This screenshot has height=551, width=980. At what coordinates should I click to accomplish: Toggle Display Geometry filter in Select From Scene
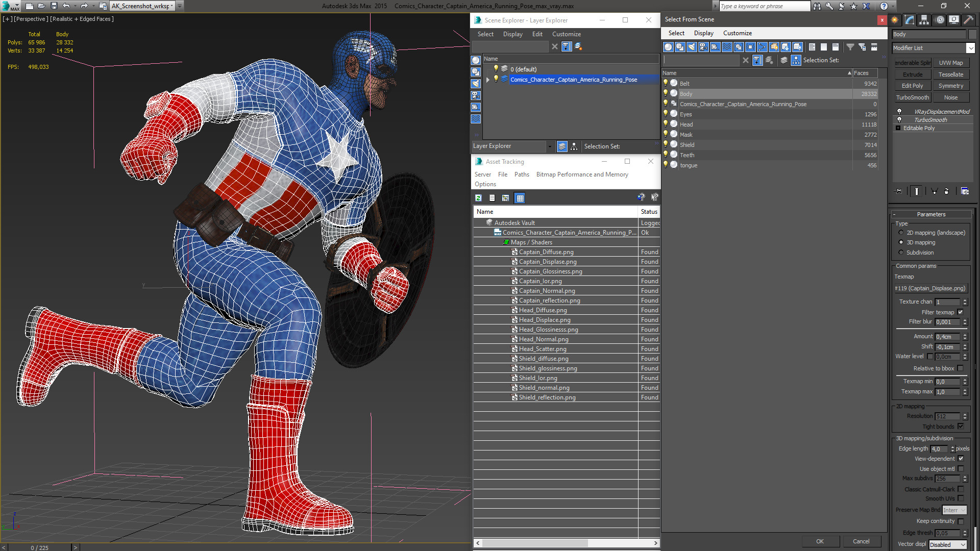[668, 47]
